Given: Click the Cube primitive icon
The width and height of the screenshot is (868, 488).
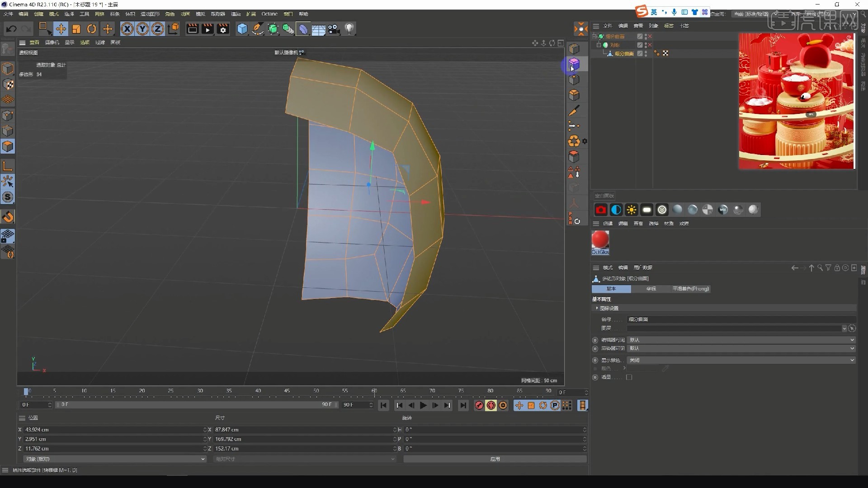Looking at the screenshot, I should click(242, 29).
